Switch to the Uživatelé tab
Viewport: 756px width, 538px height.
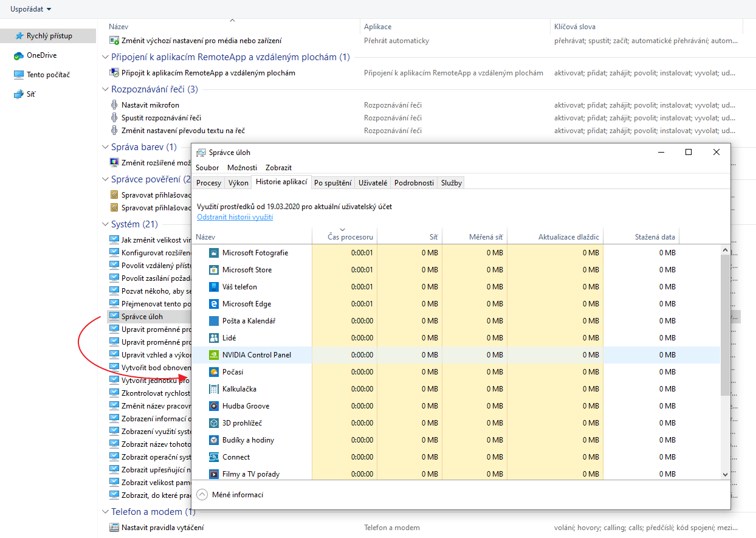pyautogui.click(x=373, y=183)
